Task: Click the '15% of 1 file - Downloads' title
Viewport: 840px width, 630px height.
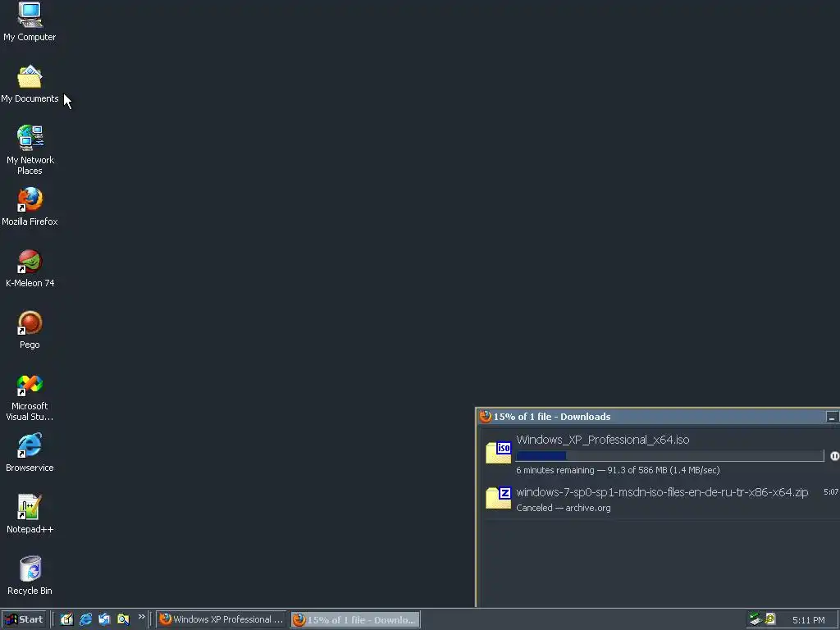Action: point(552,417)
